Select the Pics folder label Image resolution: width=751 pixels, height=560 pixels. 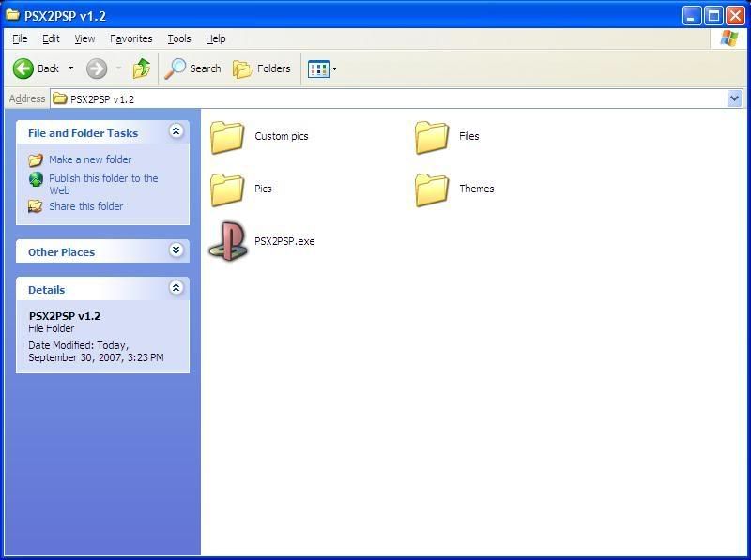point(263,189)
